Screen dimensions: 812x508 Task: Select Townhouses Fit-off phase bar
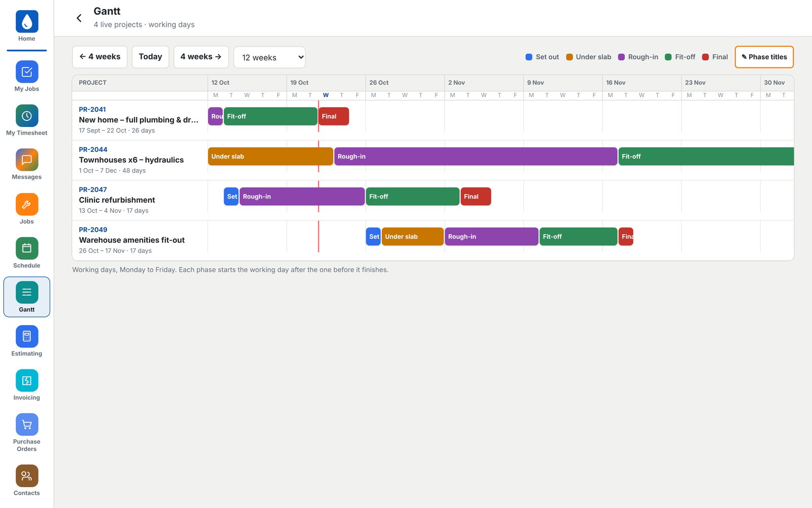706,156
